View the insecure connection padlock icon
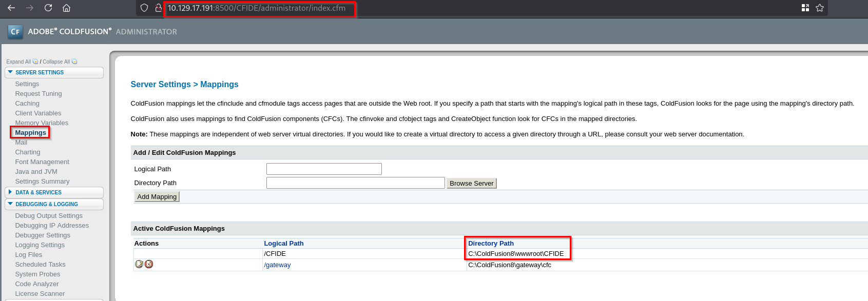This screenshot has width=868, height=301. [159, 8]
